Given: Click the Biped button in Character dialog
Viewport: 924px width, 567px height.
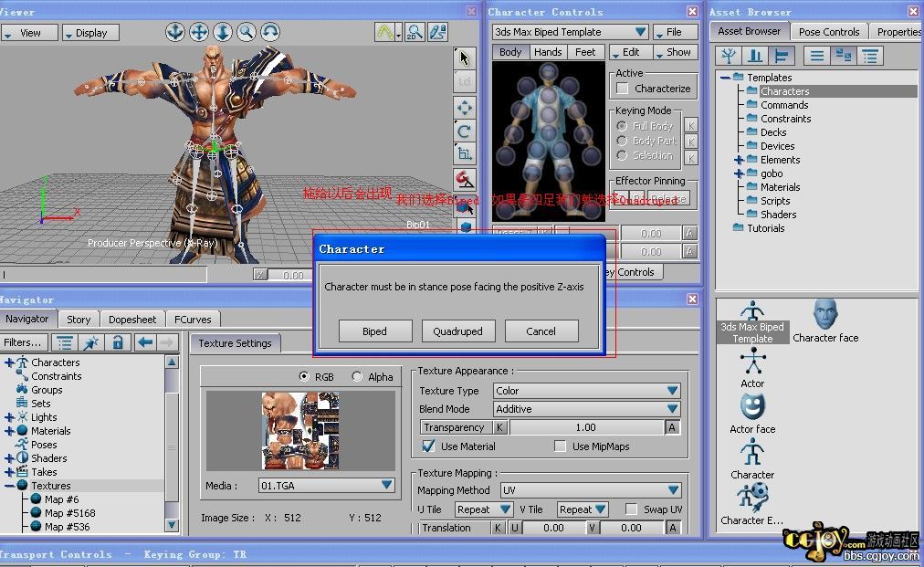Looking at the screenshot, I should point(374,331).
